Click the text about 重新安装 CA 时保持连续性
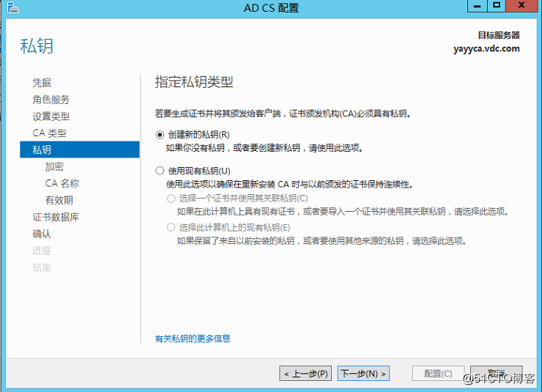Screen dimensions: 542x392 (x=289, y=184)
